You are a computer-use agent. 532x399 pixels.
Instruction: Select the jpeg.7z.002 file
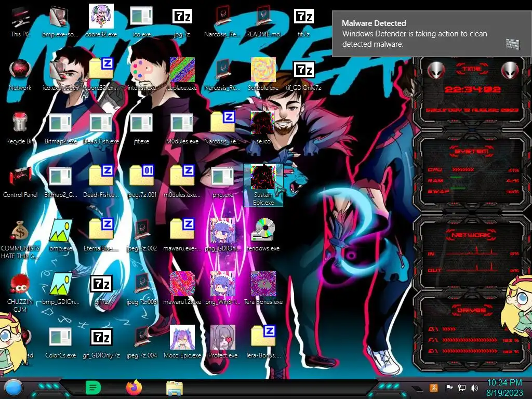[x=141, y=235]
